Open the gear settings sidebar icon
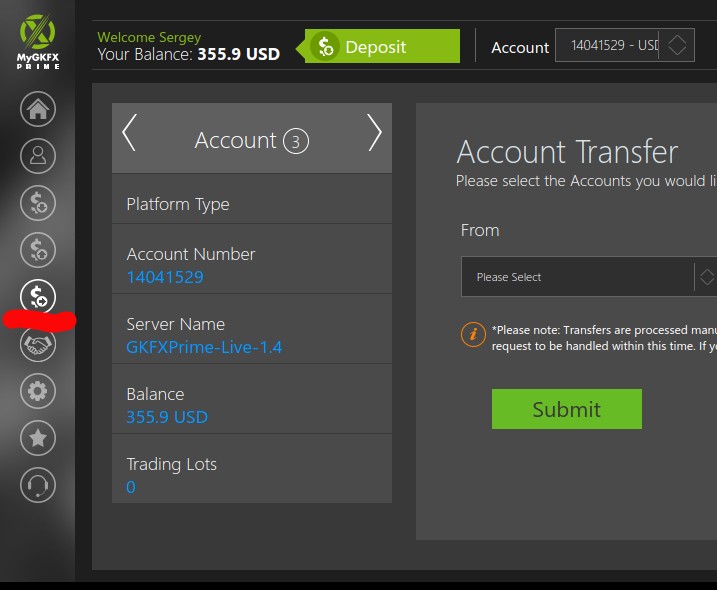This screenshot has height=590, width=717. [x=38, y=391]
